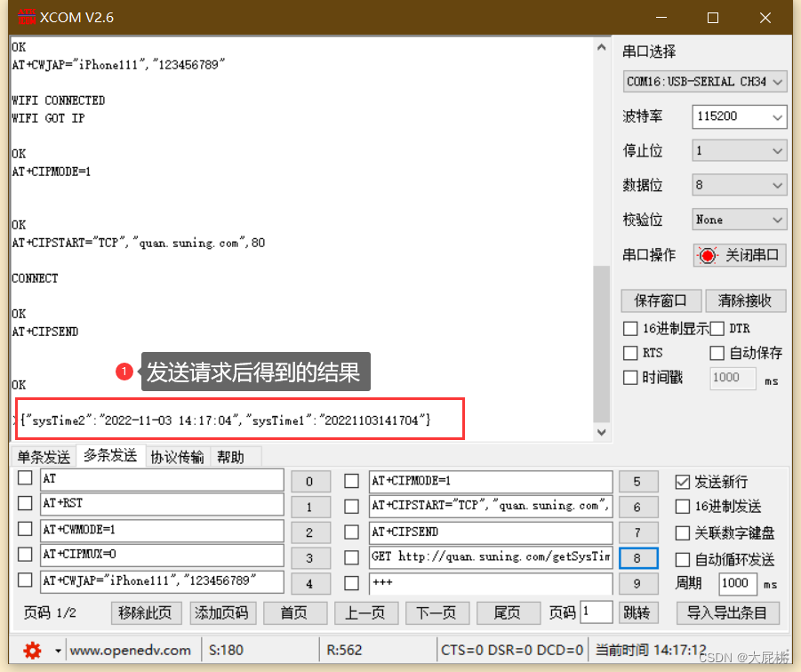
Task: Click the 关闭串口 button label
Action: click(752, 255)
